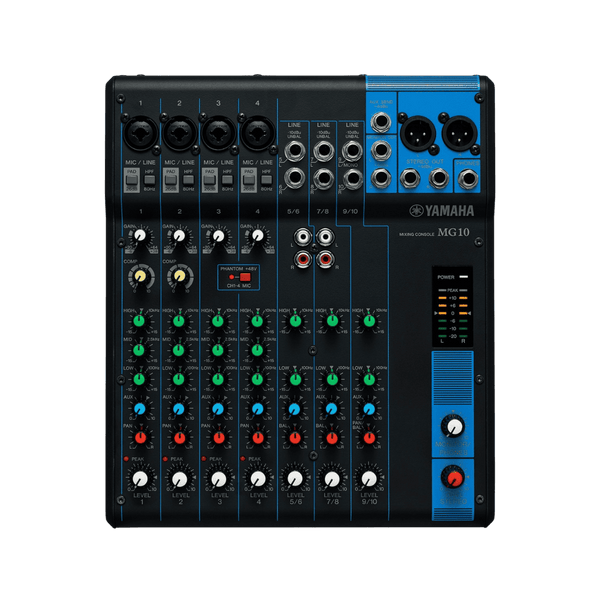Toggle the PAD switch on channel 4
Screen dimensions: 600x600
point(248,180)
